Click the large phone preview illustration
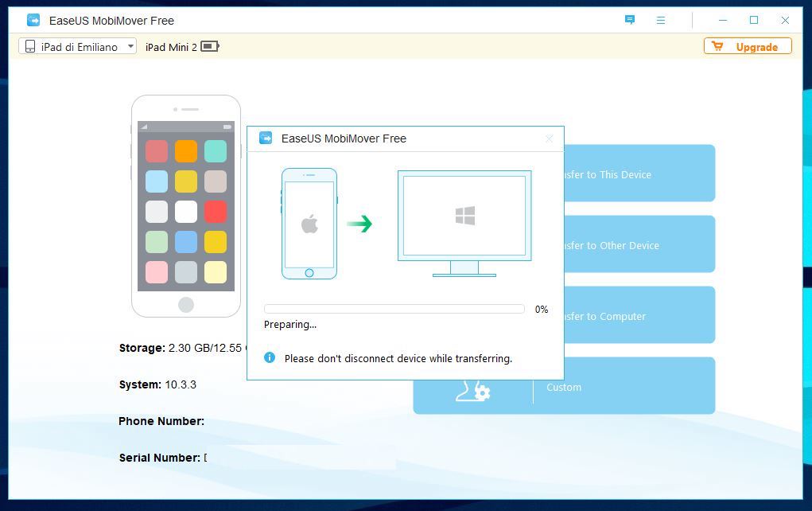 [186, 206]
